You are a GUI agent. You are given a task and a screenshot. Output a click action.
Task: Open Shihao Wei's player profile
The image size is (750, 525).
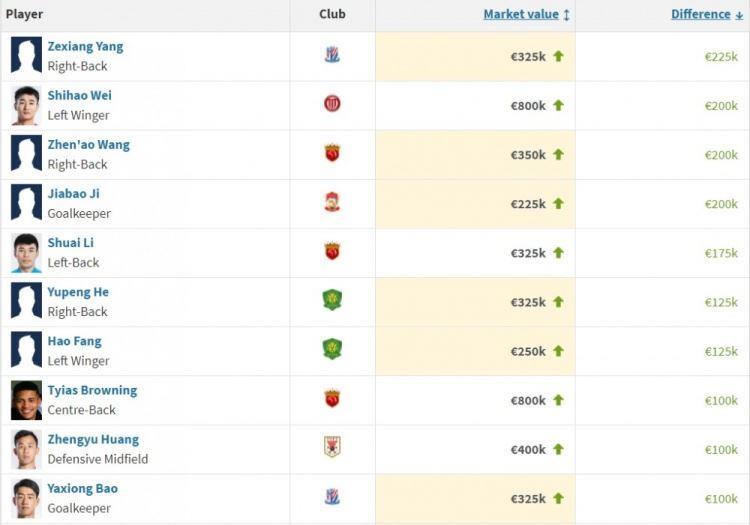pyautogui.click(x=79, y=96)
